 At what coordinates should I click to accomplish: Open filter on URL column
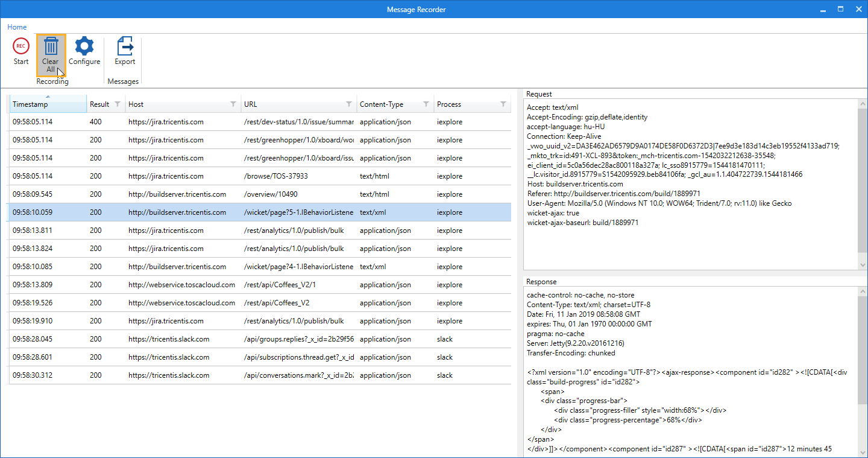tap(349, 104)
